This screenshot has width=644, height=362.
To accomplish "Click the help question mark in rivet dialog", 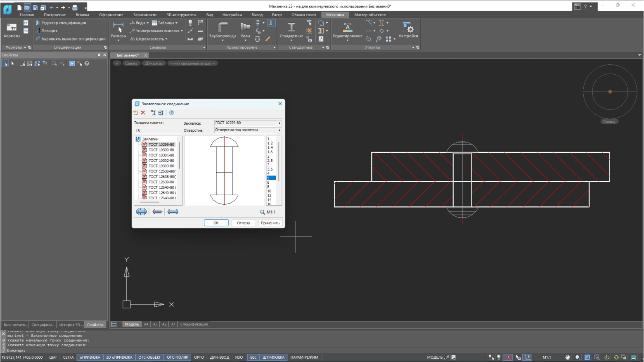I will (x=172, y=113).
